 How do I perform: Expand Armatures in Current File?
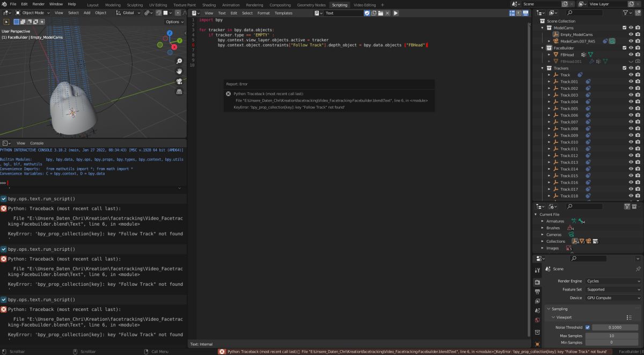click(543, 221)
